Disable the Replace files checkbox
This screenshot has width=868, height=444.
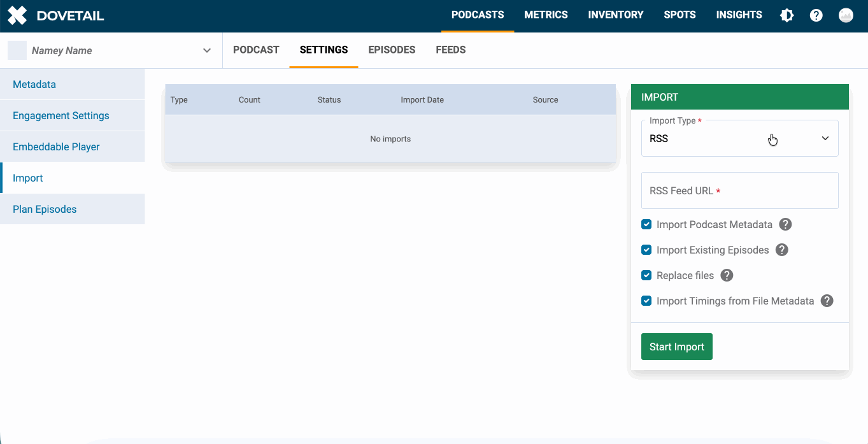[x=646, y=275]
